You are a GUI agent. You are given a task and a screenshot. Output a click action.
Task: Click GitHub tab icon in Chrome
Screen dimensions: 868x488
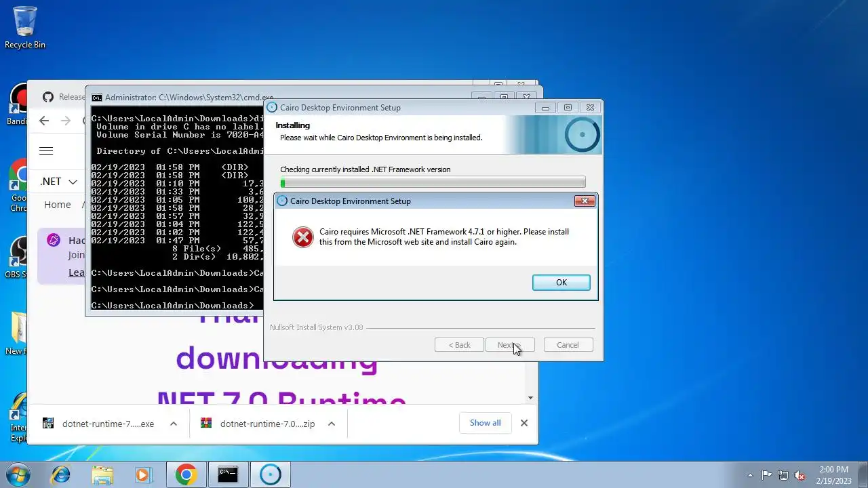(x=47, y=97)
